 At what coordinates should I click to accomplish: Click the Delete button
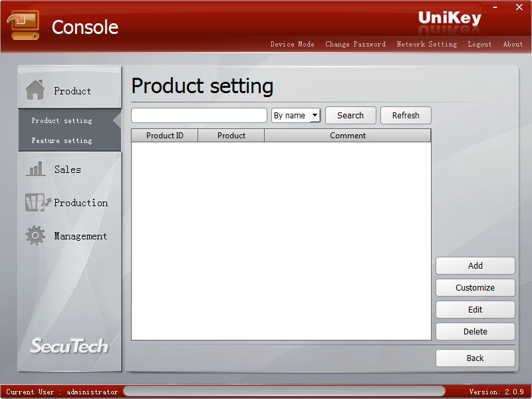pyautogui.click(x=475, y=331)
